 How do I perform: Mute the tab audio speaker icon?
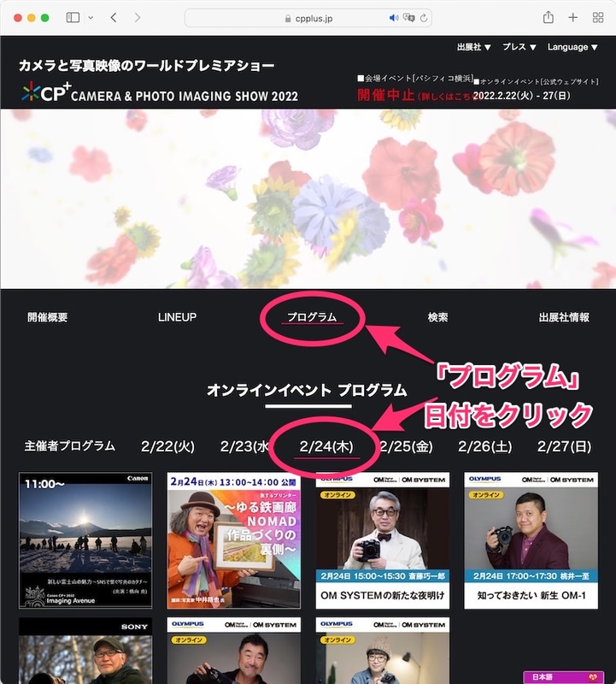393,18
